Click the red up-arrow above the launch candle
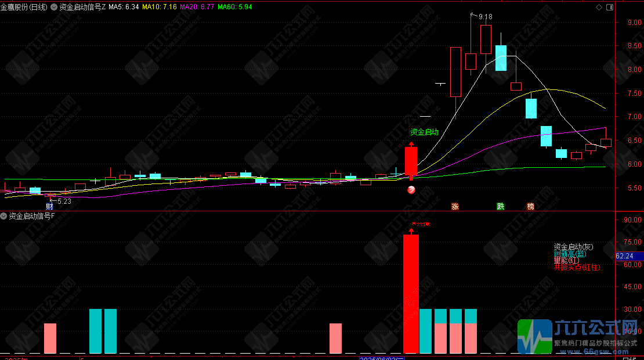The width and height of the screenshot is (644, 360). pos(411,144)
